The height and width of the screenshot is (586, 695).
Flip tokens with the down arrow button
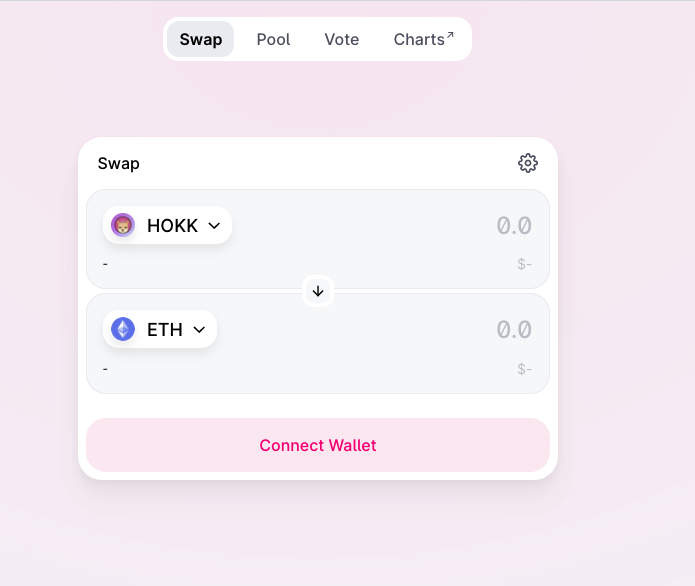318,291
